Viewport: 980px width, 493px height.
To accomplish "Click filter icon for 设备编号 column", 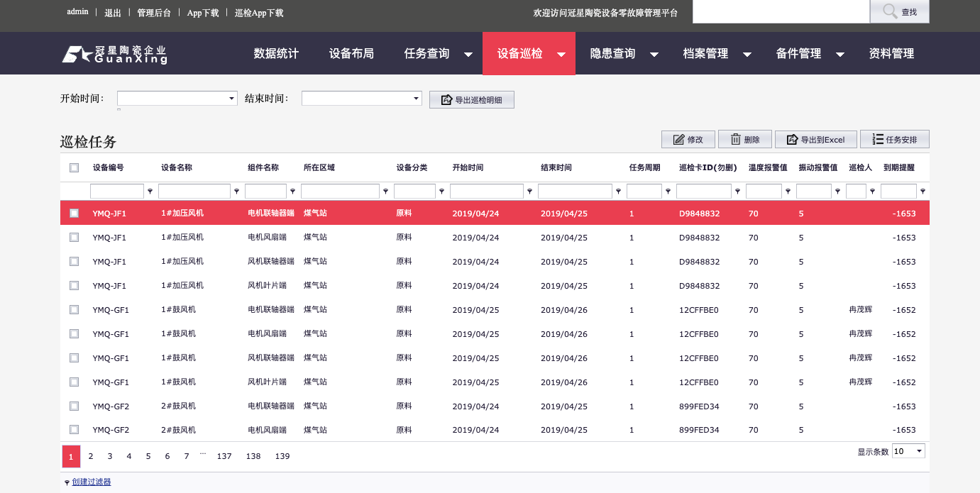I will pyautogui.click(x=150, y=192).
